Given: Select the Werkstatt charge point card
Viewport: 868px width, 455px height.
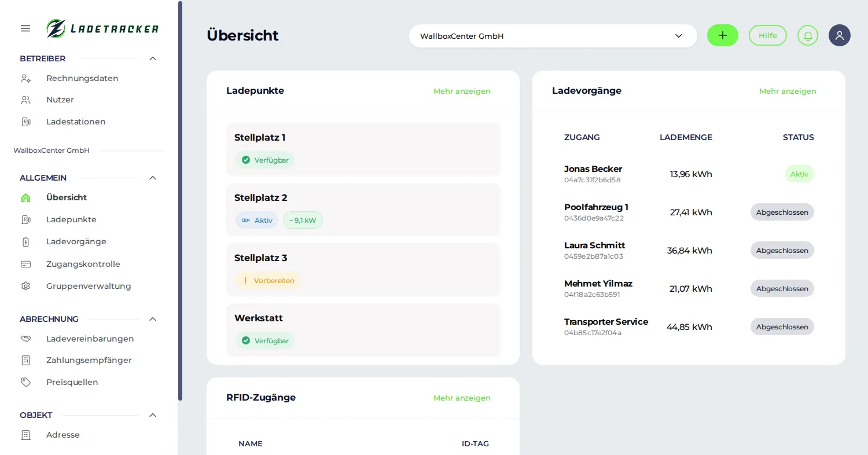Looking at the screenshot, I should [363, 330].
